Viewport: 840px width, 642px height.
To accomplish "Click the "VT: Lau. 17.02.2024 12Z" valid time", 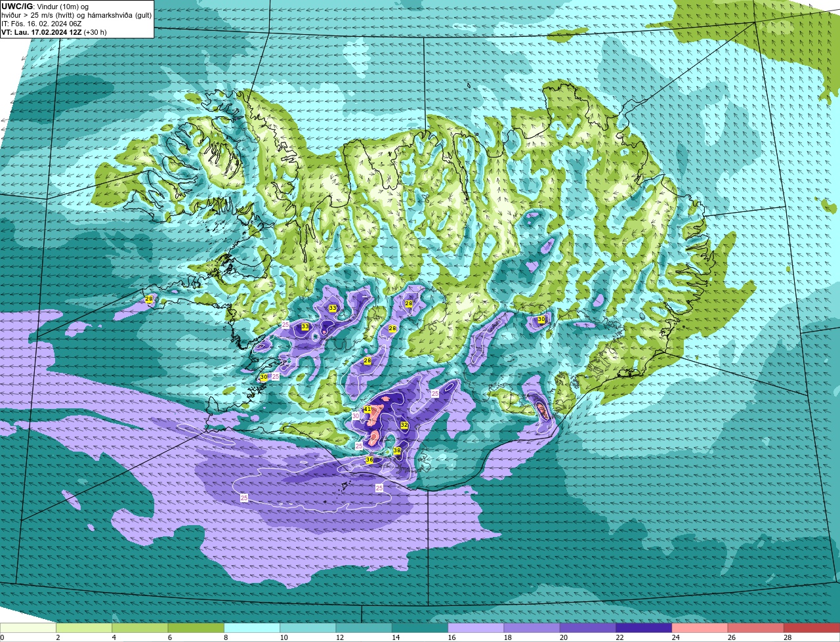I will point(42,32).
